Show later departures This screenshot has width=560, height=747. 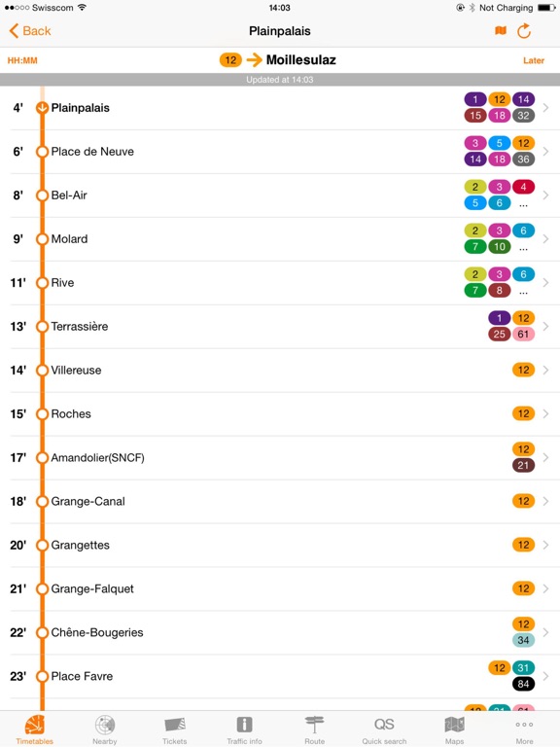tap(534, 60)
